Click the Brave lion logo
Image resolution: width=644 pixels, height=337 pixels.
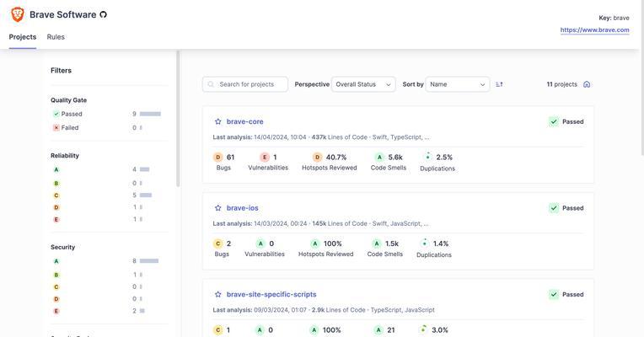17,14
